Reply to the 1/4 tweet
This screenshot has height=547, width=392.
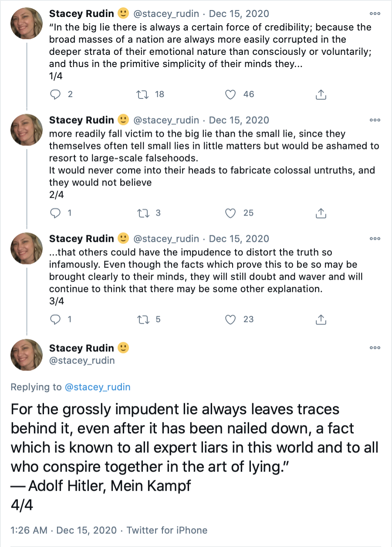pos(55,94)
